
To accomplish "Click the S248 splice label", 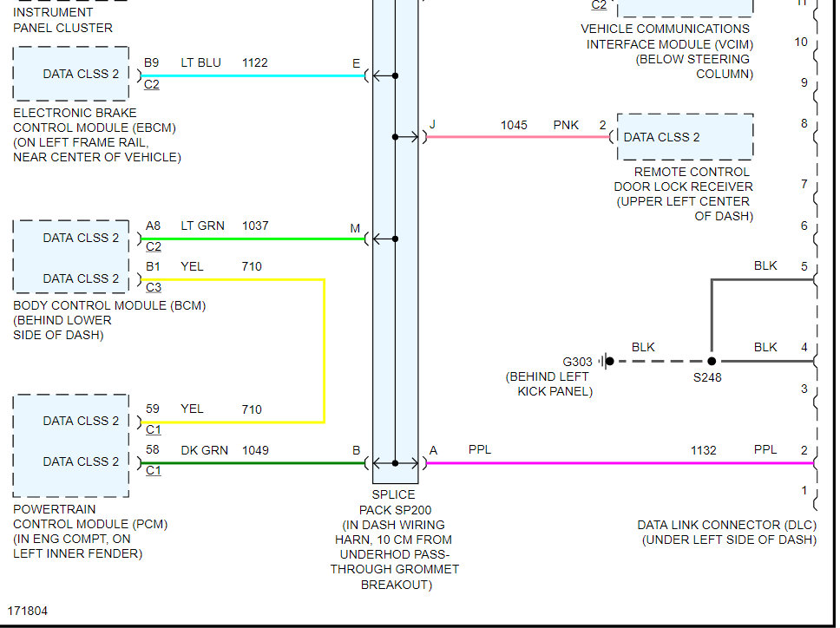I will point(707,377).
